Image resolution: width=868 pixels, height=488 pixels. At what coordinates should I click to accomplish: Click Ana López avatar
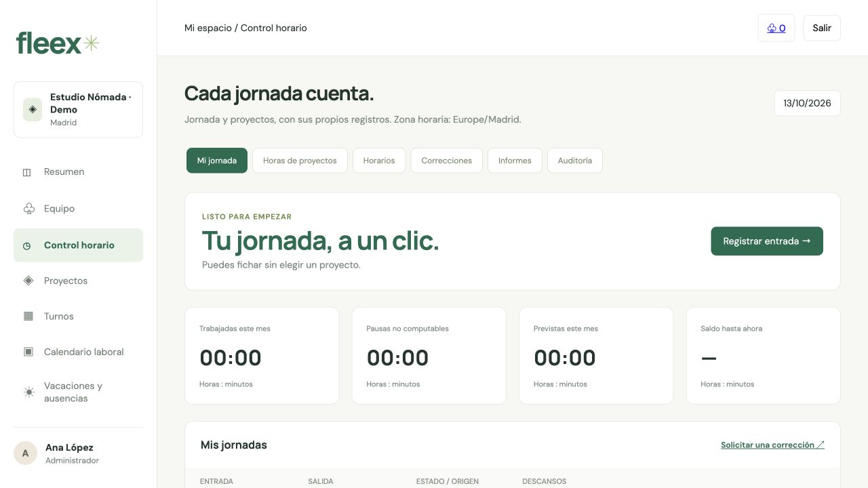(26, 453)
